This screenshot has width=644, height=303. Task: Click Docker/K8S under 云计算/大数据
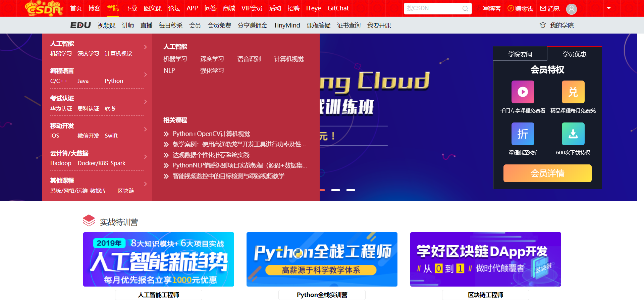pyautogui.click(x=93, y=163)
